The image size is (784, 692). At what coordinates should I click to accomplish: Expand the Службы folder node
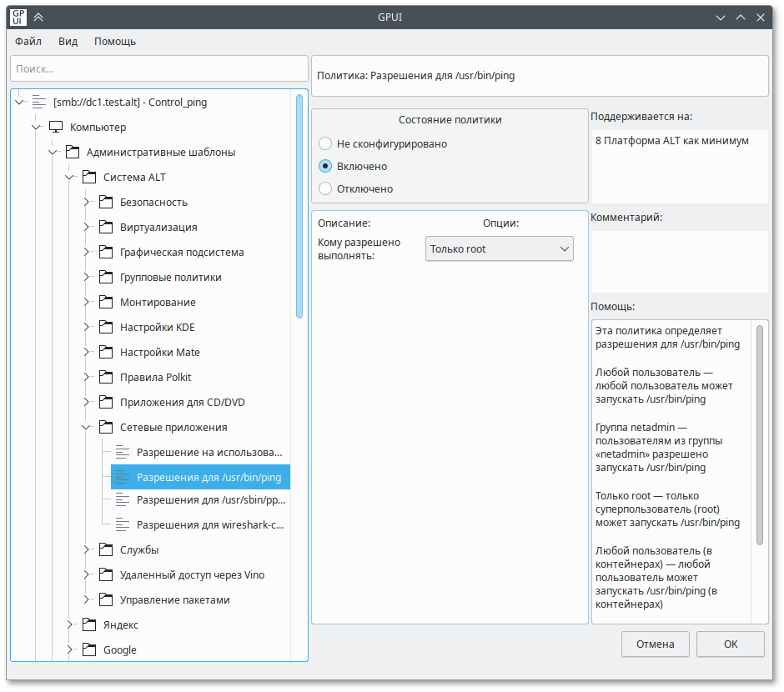pos(87,550)
